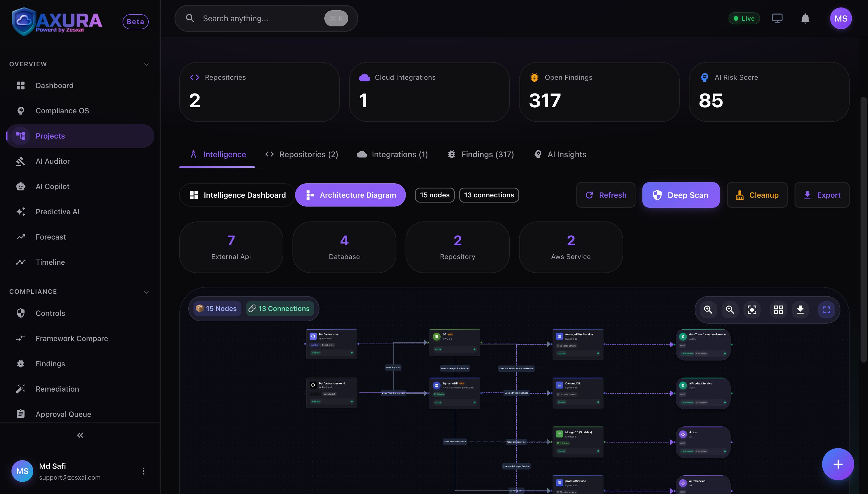Select the AI Auditor sidebar icon
Viewport: 868px width, 494px height.
pos(21,161)
